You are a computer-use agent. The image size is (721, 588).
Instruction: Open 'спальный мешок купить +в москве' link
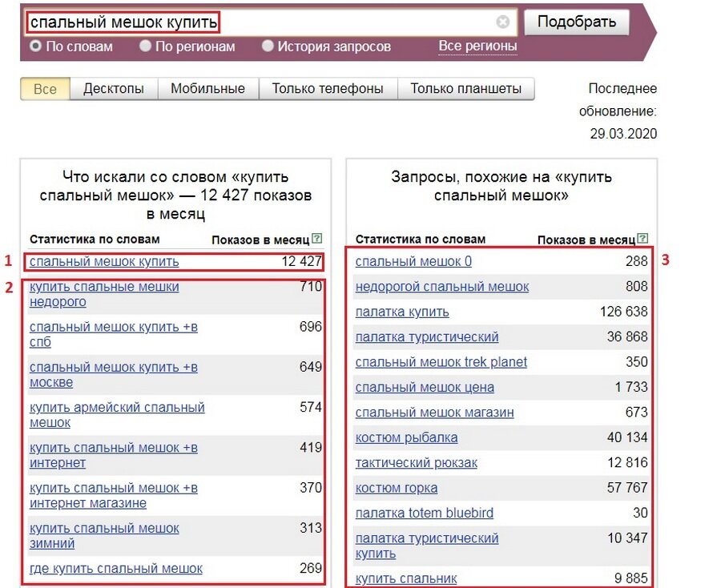coord(114,375)
